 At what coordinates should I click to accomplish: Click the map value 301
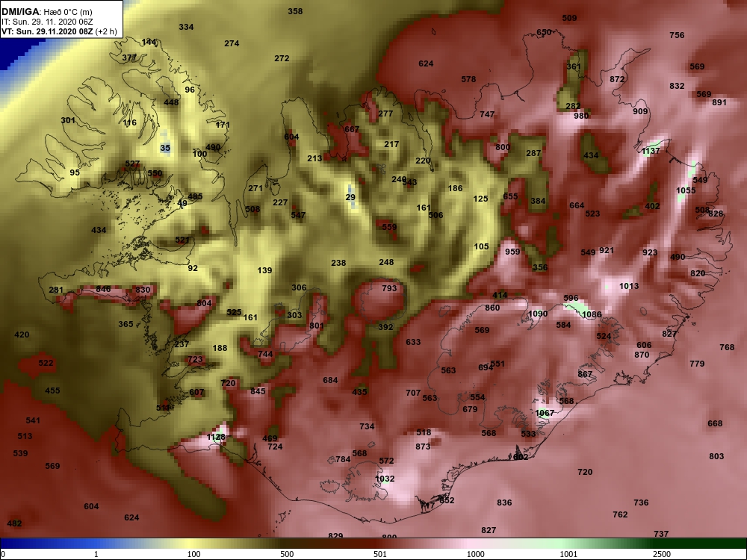pos(68,120)
